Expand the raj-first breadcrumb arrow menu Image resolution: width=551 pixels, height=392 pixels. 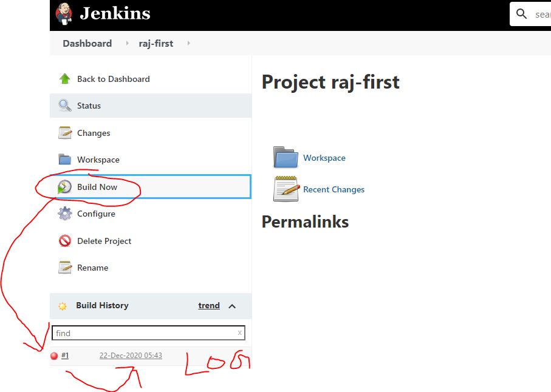(189, 44)
